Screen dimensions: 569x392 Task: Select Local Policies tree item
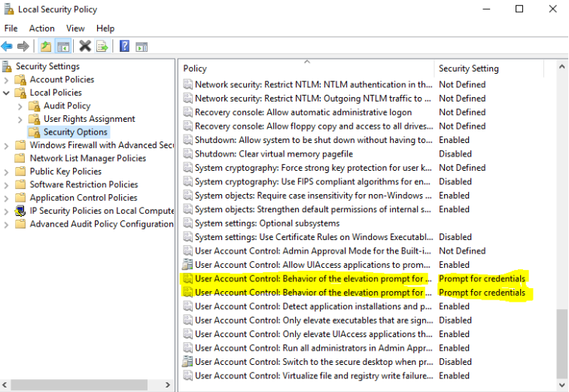[56, 93]
